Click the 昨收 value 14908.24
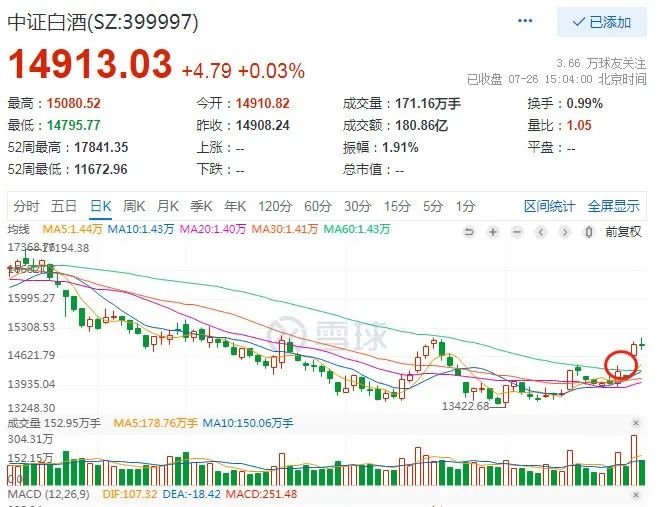Image resolution: width=665 pixels, height=507 pixels. coord(263,125)
